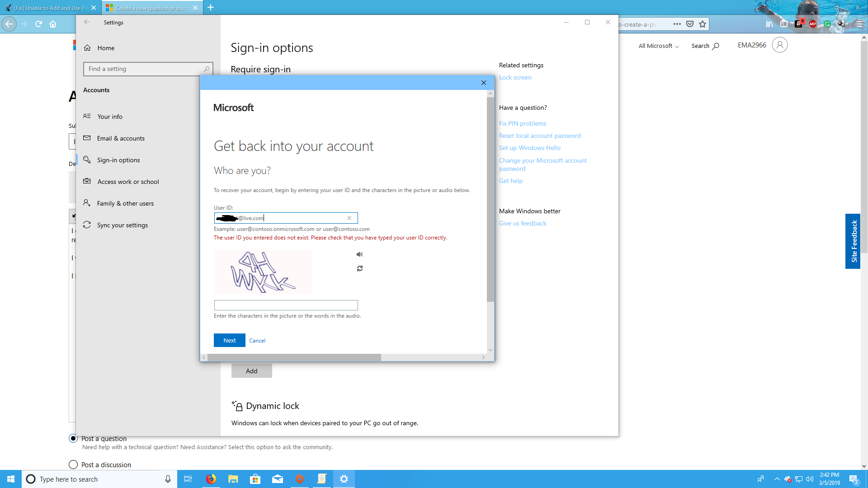Select the Post a discussion radio button
The image size is (868, 488).
click(x=73, y=465)
